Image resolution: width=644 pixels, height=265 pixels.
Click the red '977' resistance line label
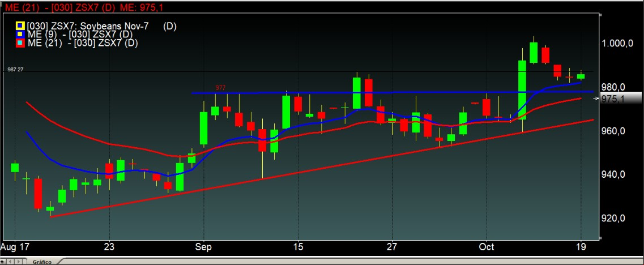(220, 88)
